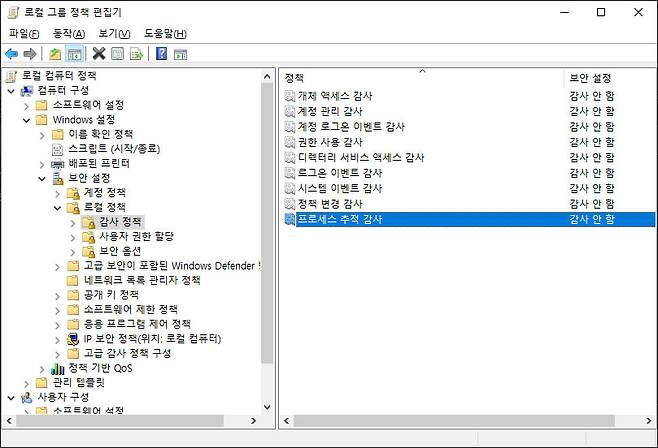Open the 동작(A) menu
The image size is (658, 448).
(x=68, y=33)
